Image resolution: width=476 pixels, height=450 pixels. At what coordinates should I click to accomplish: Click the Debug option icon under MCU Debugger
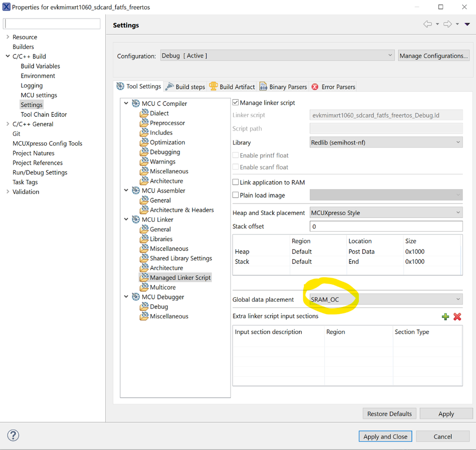tap(144, 307)
